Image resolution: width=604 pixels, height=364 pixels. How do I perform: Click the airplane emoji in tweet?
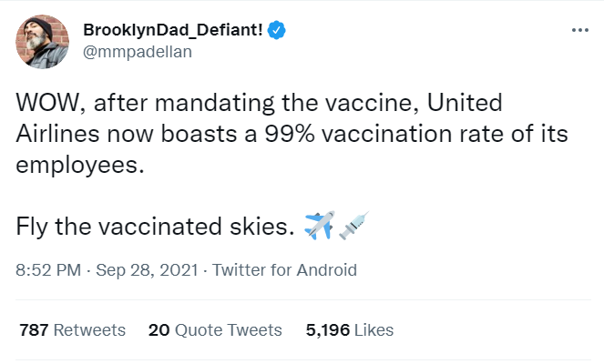click(x=318, y=225)
